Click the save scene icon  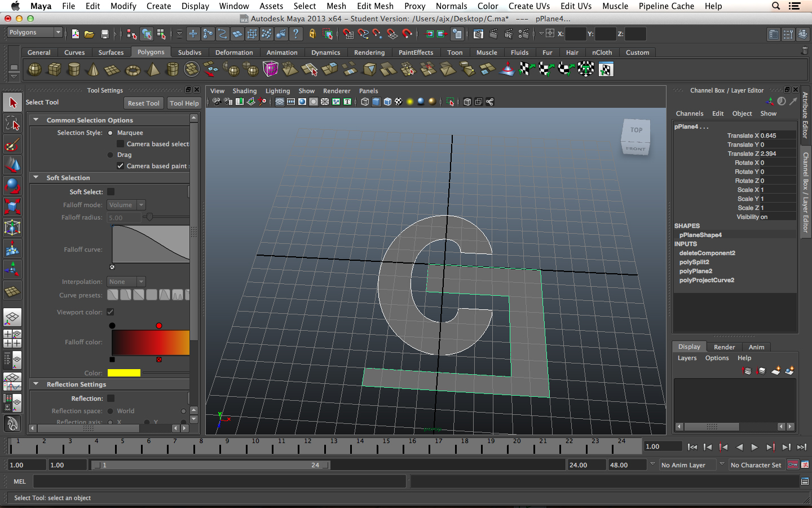(x=104, y=34)
